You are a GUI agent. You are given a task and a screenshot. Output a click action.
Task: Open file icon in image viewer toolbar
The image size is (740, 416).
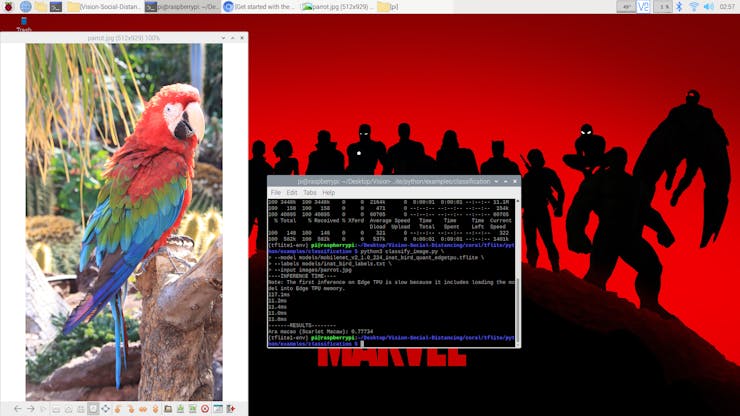(x=168, y=408)
